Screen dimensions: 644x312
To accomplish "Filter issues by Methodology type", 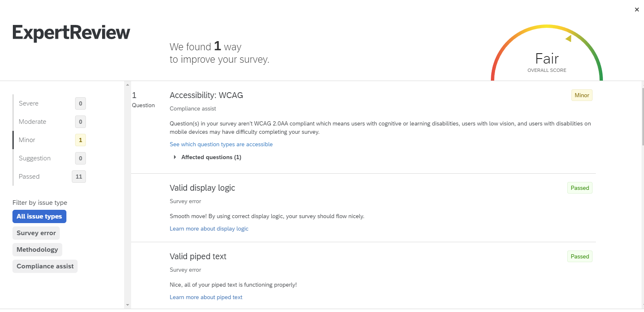I will pos(37,249).
